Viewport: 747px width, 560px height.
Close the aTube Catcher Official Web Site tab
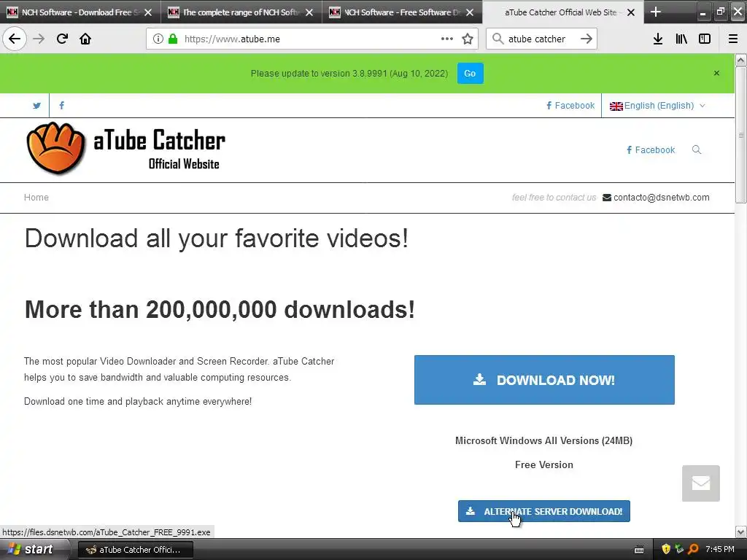(631, 12)
